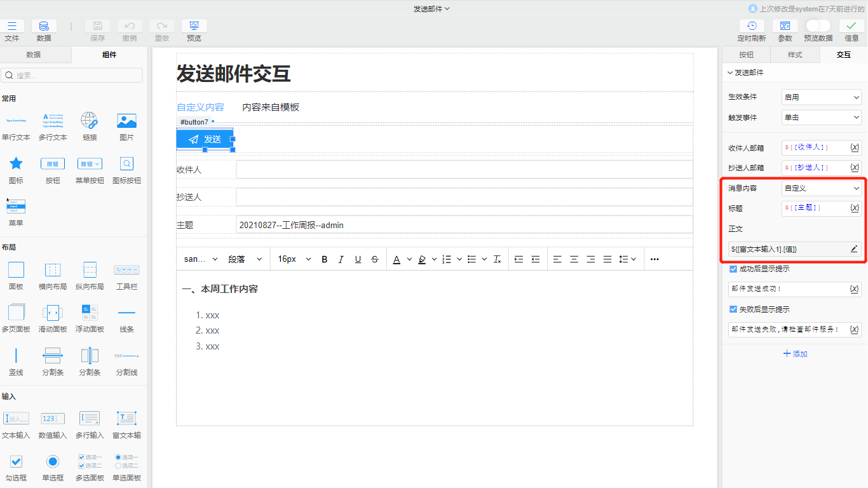Image resolution: width=868 pixels, height=488 pixels.
Task: Switch to the 数据 panel tab
Action: pos(36,55)
